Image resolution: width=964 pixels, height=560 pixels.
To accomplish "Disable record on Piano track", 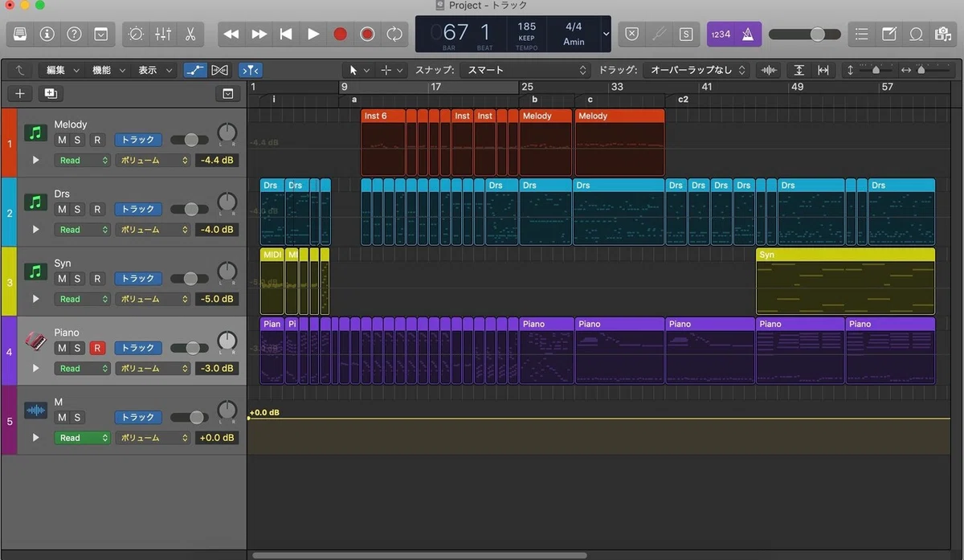I will pos(98,349).
